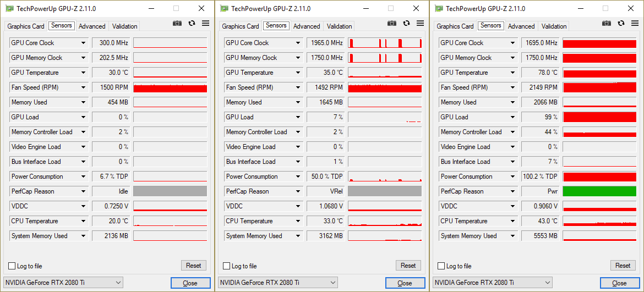Click GPU Temperature value field showing 35.0 °C
This screenshot has width=644, height=292.
[325, 73]
